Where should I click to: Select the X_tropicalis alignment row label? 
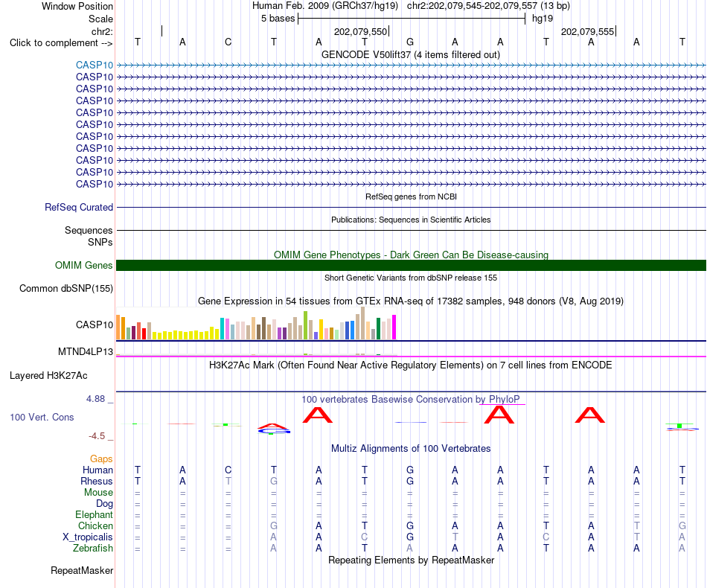coord(88,537)
